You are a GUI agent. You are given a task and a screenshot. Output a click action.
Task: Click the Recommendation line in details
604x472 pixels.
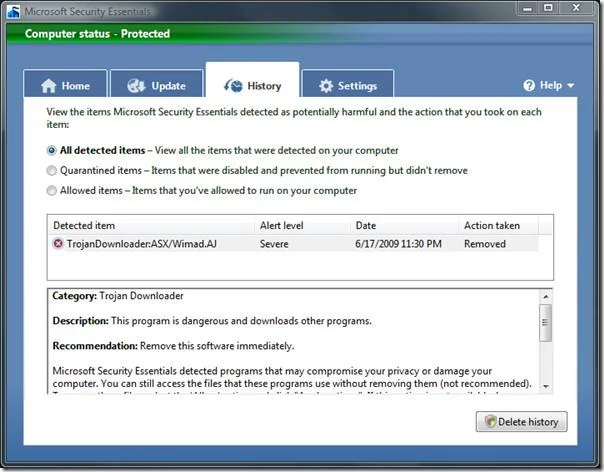click(173, 346)
